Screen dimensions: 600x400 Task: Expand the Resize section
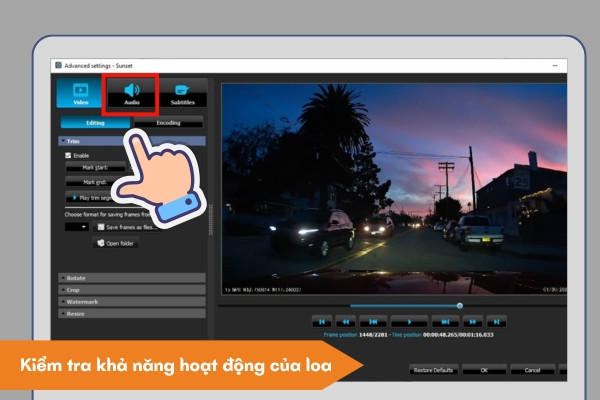click(x=132, y=313)
